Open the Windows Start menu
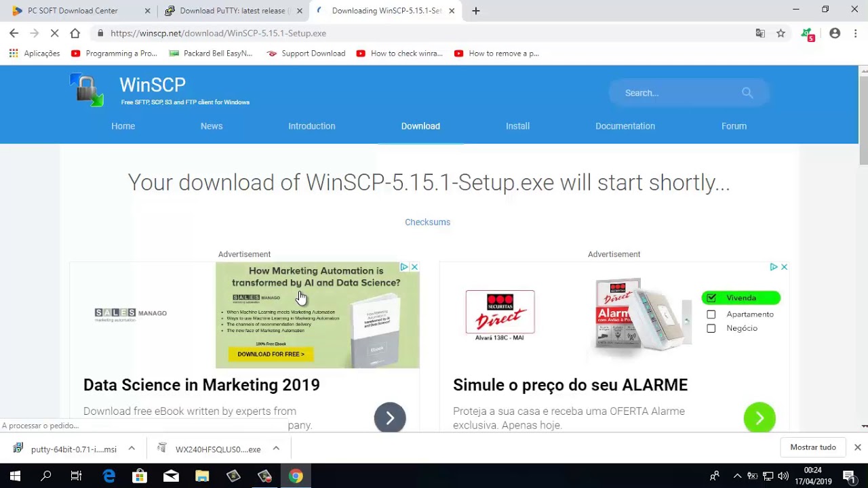Screen dimensions: 868x488 point(15,476)
